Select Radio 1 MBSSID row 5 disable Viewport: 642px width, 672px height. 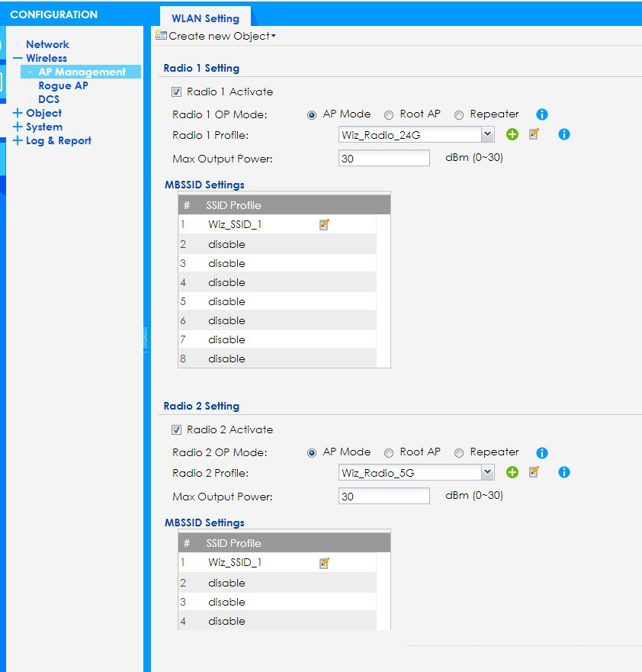(x=277, y=301)
